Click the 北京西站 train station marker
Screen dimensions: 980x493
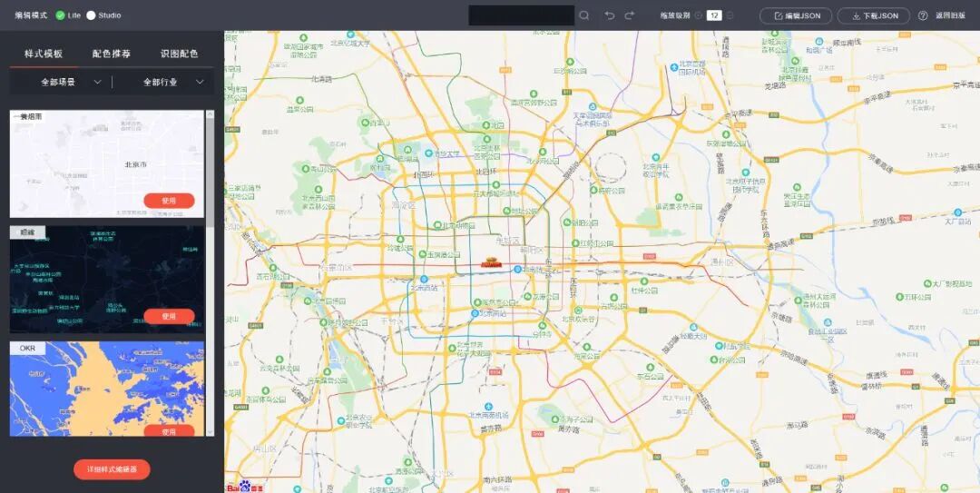(424, 279)
